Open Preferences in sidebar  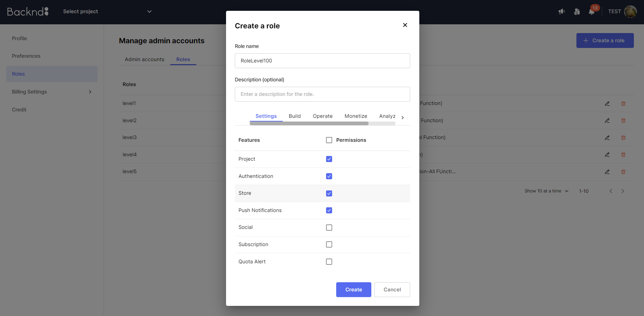pos(26,56)
